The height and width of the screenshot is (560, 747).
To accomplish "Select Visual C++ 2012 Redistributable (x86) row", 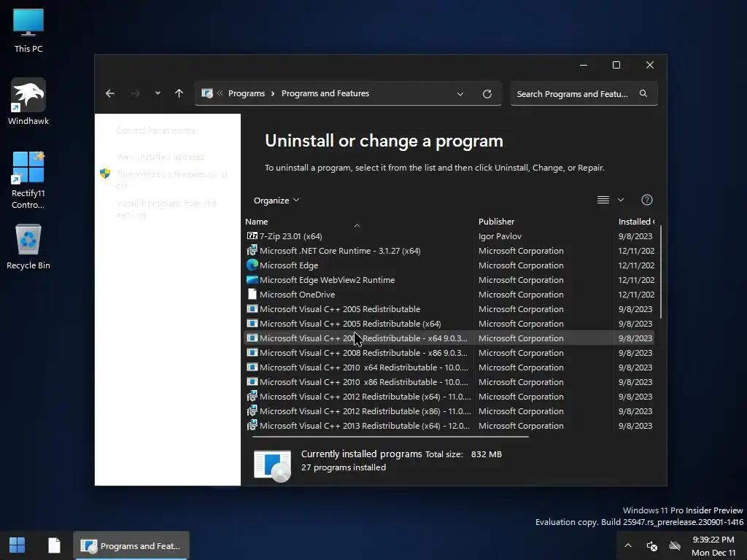I will click(449, 411).
